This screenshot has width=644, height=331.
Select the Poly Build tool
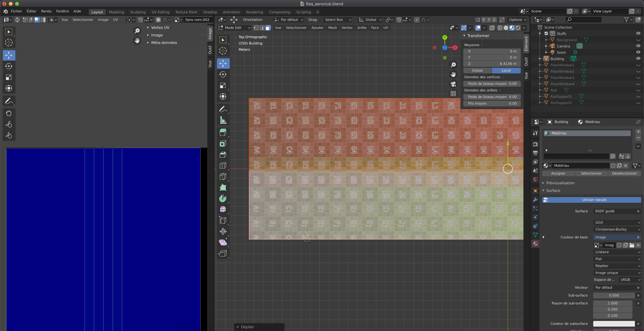[x=223, y=188]
